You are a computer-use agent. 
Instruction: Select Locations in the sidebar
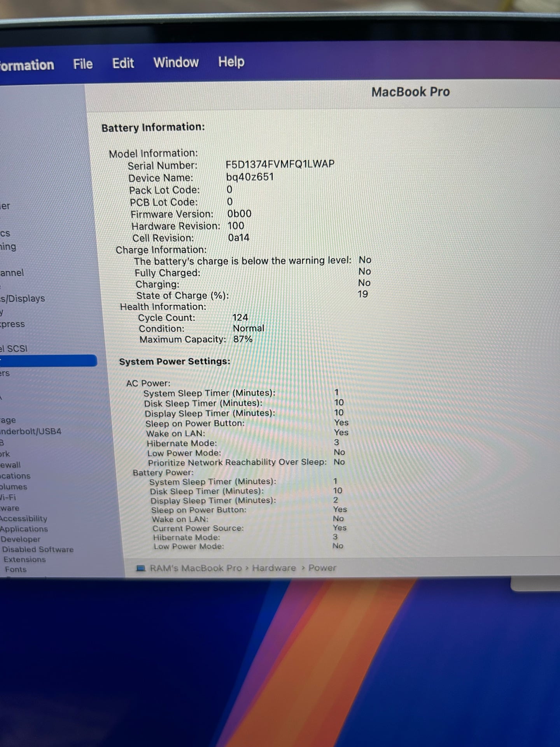point(15,476)
